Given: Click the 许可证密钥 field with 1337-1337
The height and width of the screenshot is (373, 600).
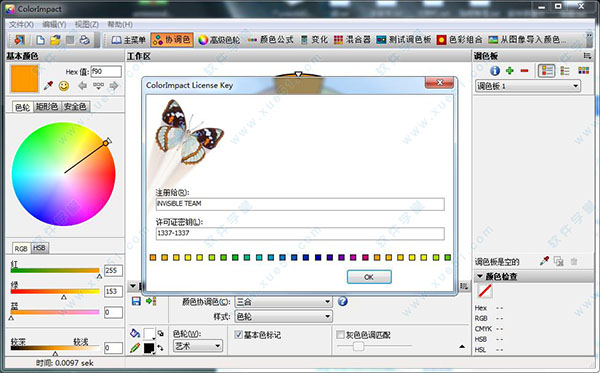Looking at the screenshot, I should pyautogui.click(x=300, y=233).
